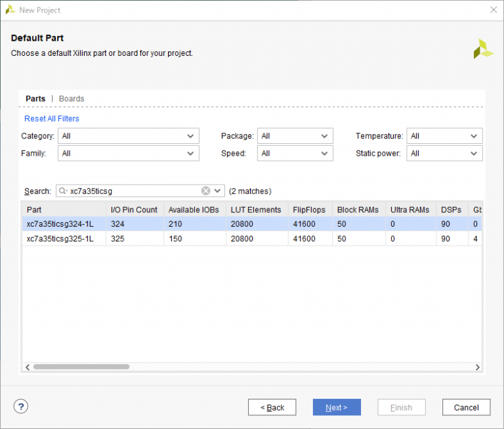Go back with the Back button

272,407
